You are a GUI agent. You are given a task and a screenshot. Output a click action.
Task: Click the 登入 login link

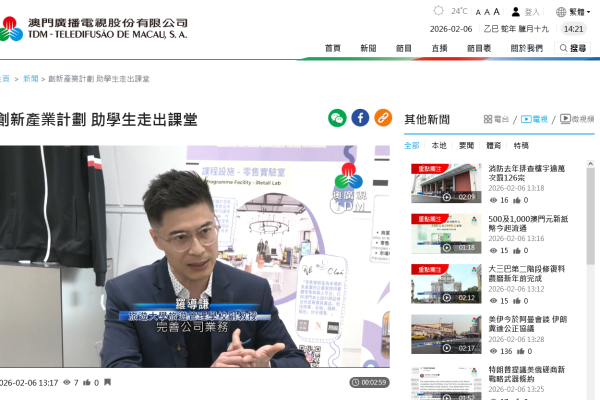(532, 12)
